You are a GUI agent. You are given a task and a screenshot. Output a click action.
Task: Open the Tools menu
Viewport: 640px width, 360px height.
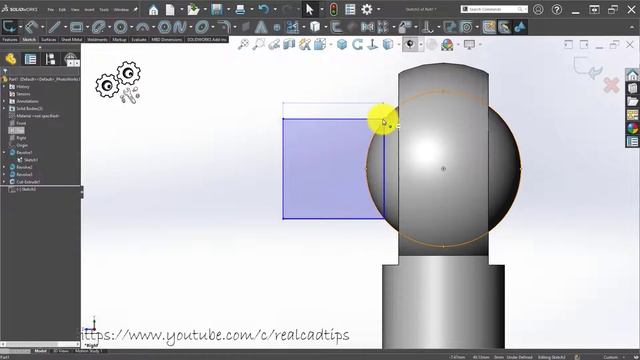pyautogui.click(x=104, y=9)
